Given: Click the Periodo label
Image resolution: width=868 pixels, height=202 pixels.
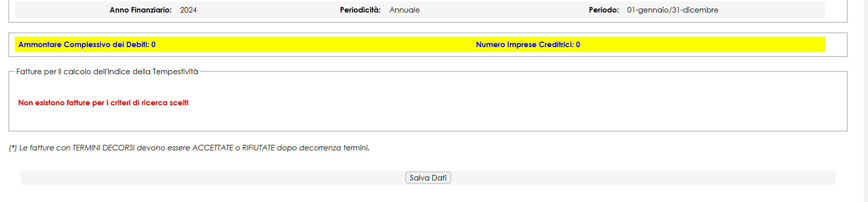Looking at the screenshot, I should click(x=604, y=10).
